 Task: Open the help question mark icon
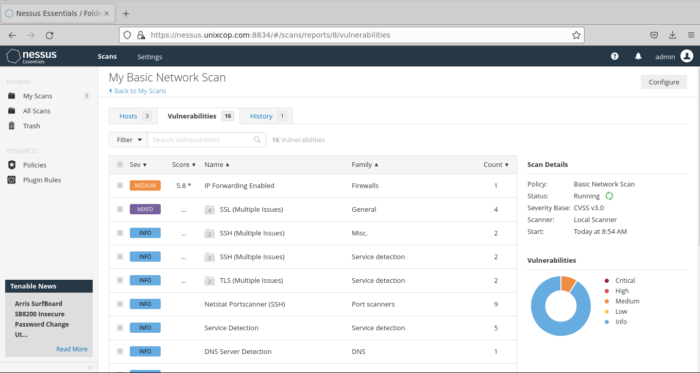coord(615,56)
